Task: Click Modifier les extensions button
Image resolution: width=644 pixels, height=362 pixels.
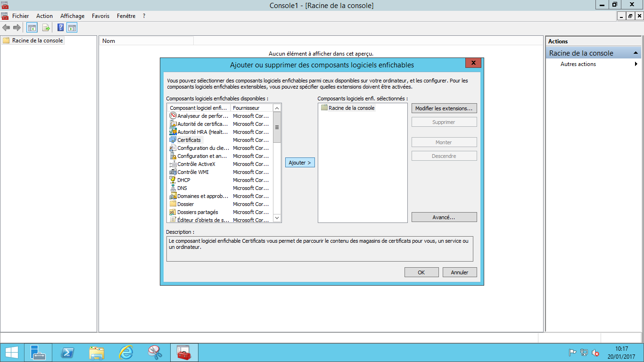Action: point(444,108)
